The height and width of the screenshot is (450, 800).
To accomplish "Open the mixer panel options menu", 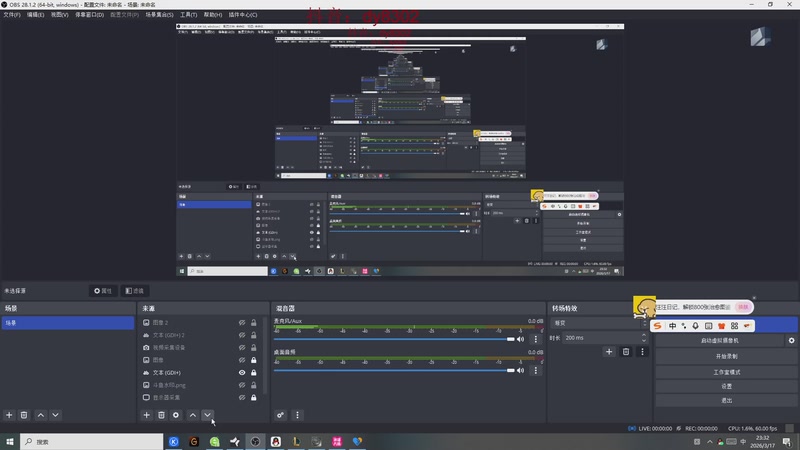I will click(297, 415).
